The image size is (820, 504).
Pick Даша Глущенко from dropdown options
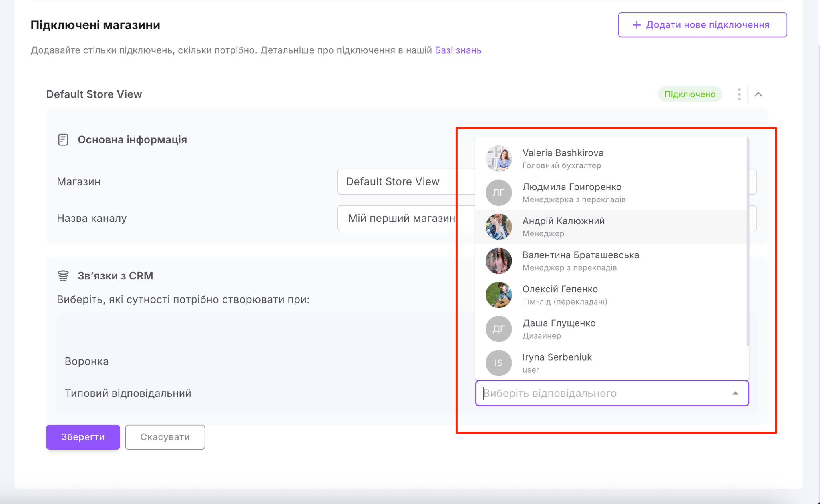[x=559, y=323]
